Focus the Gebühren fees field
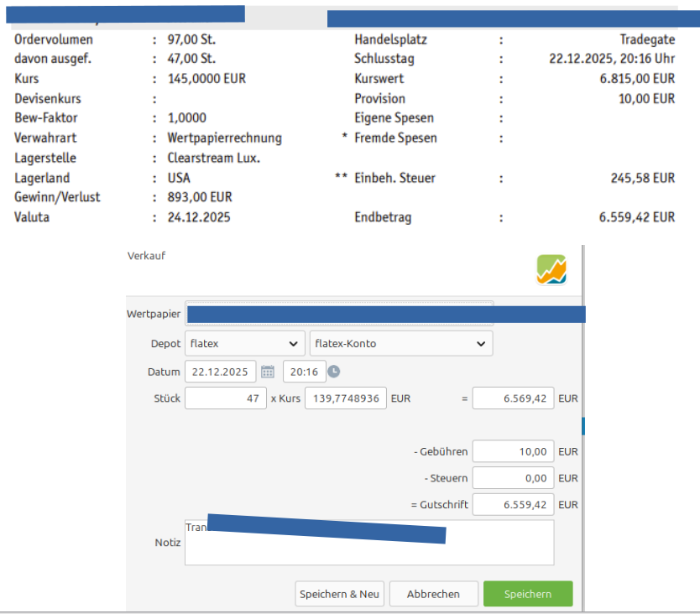 point(512,452)
